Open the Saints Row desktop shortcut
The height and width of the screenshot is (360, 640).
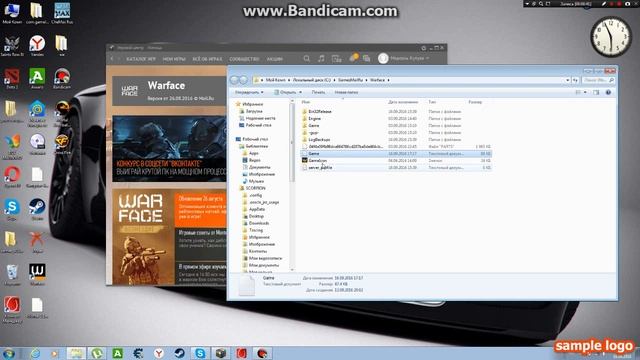point(11,45)
